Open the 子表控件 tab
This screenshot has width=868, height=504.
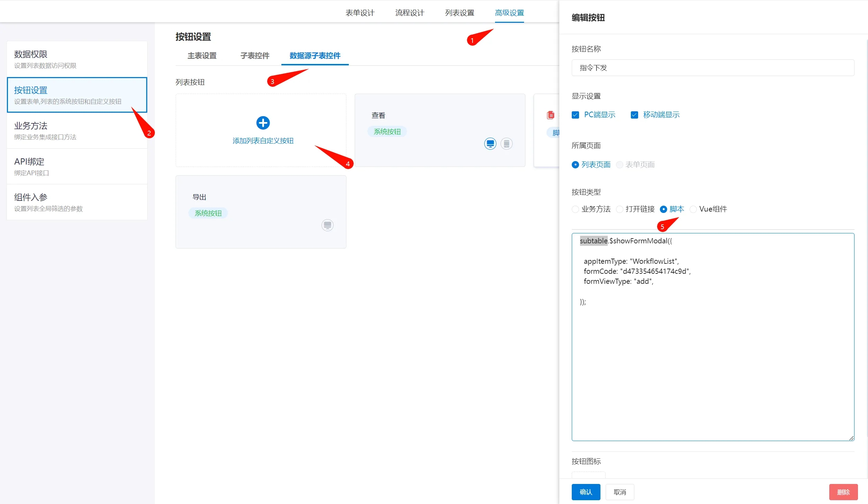click(255, 56)
